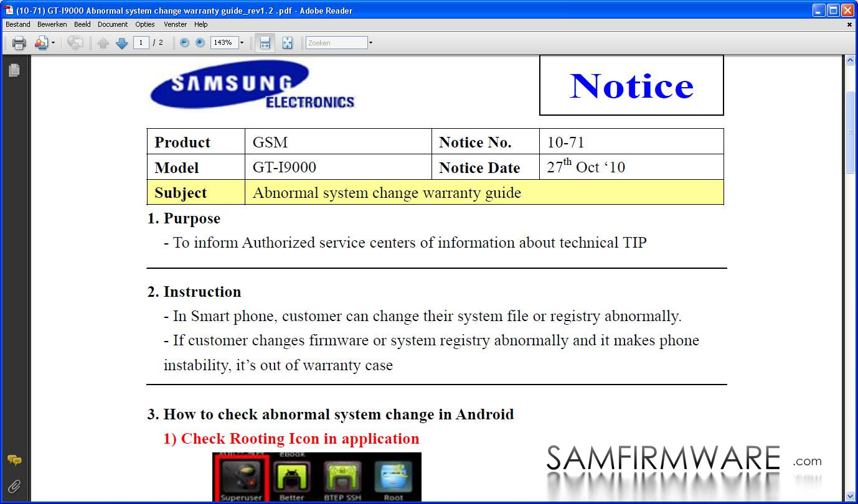Maximize the Adobe Reader window
Screen dimensions: 858x504
(x=833, y=10)
